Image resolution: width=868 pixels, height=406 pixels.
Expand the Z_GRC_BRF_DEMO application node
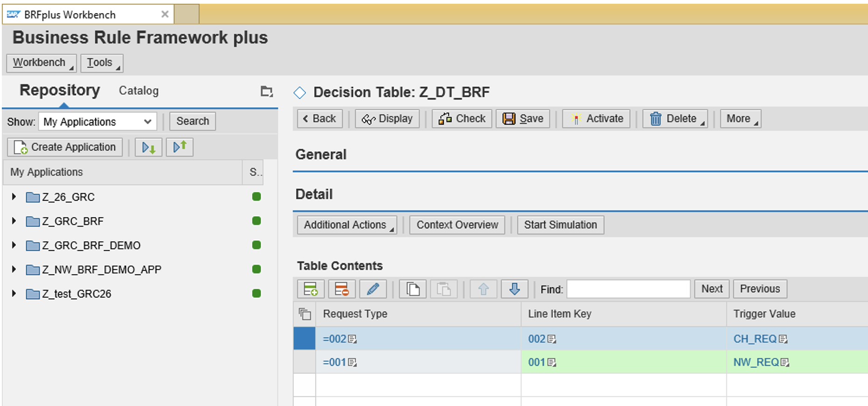pyautogui.click(x=14, y=245)
